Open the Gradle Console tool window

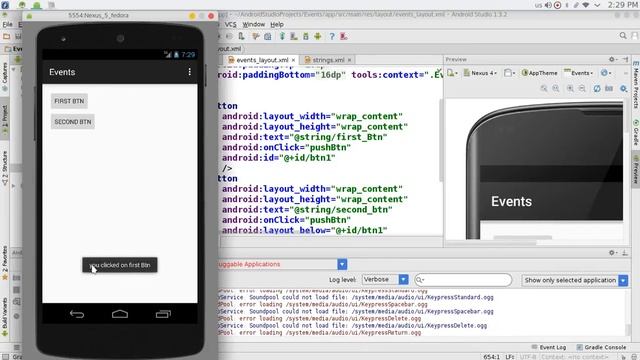point(601,347)
